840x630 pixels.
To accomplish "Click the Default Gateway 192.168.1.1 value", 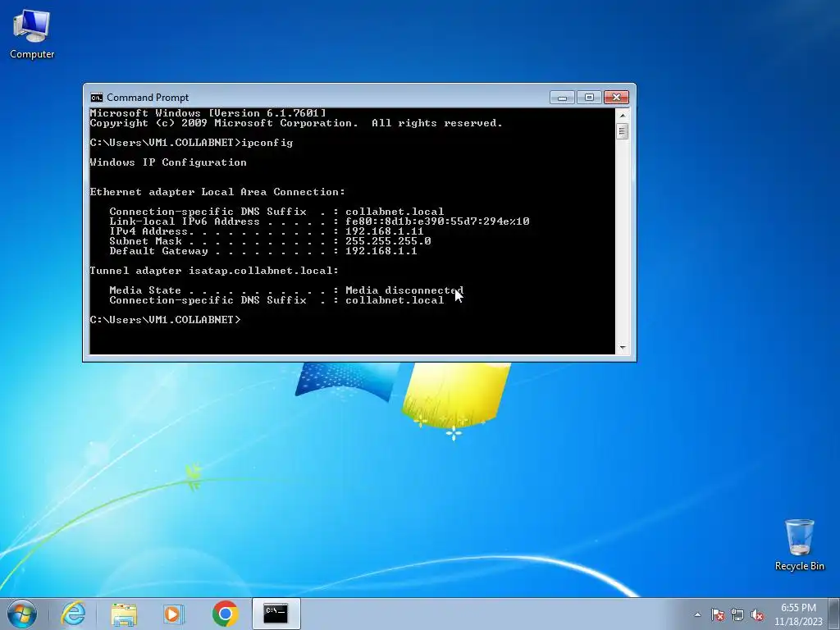I will (x=381, y=251).
